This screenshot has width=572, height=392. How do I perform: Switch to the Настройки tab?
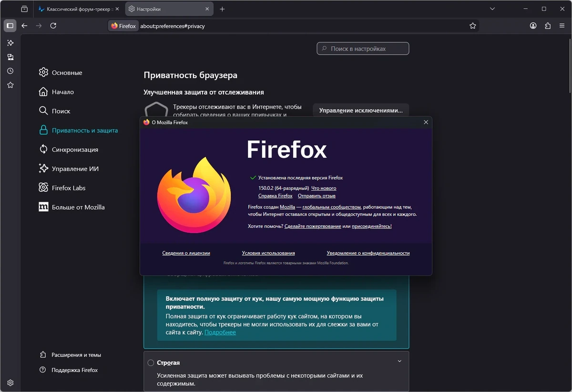169,9
